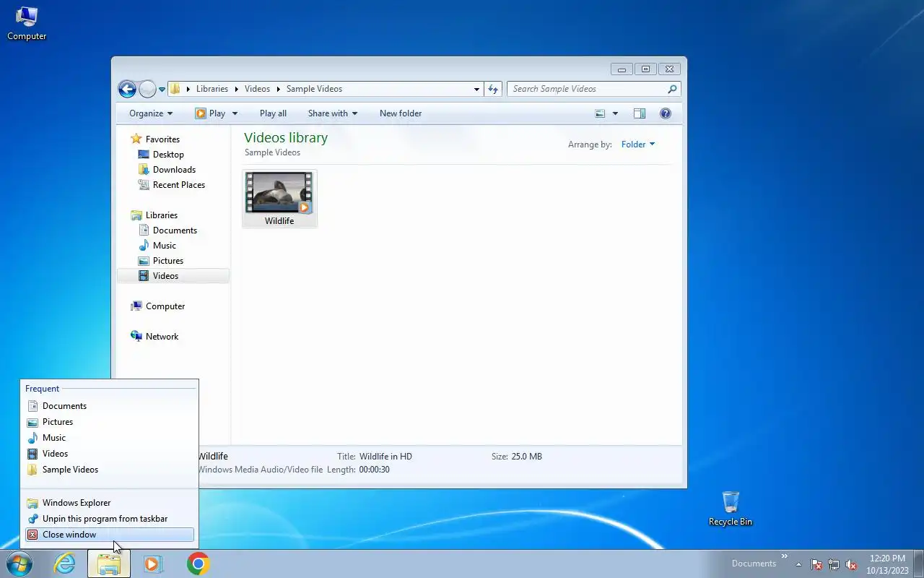The height and width of the screenshot is (578, 924).
Task: Open the Arrange by Folder dropdown
Action: coord(638,144)
